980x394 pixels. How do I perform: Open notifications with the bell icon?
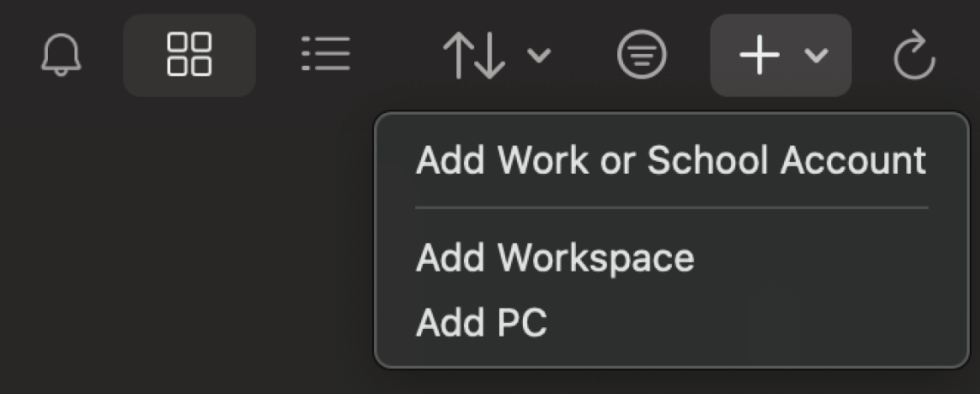click(61, 55)
